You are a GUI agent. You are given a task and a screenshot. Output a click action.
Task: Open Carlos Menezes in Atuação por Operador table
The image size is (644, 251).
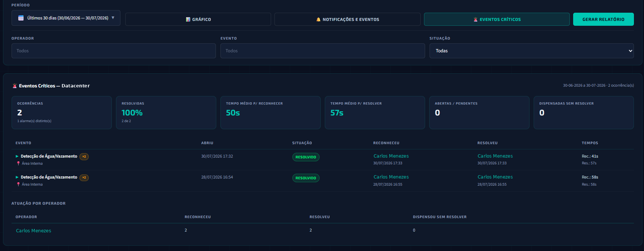34,231
